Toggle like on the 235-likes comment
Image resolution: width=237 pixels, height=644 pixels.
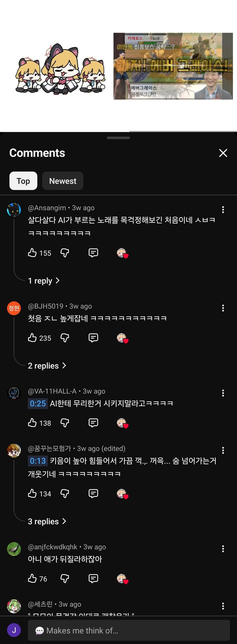pyautogui.click(x=32, y=338)
